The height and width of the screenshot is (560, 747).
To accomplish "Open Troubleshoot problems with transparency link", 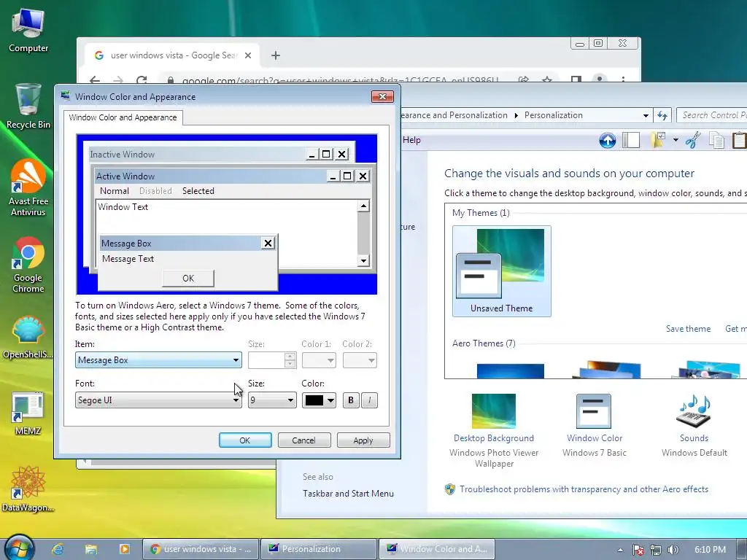I will (584, 489).
